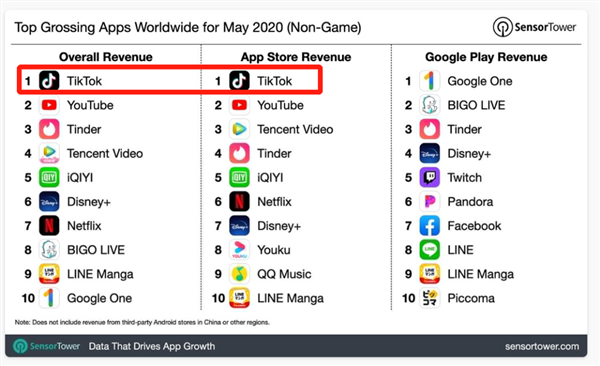This screenshot has width=600, height=366.
Task: Click the Sensor Tower footer logo
Action: (46, 346)
